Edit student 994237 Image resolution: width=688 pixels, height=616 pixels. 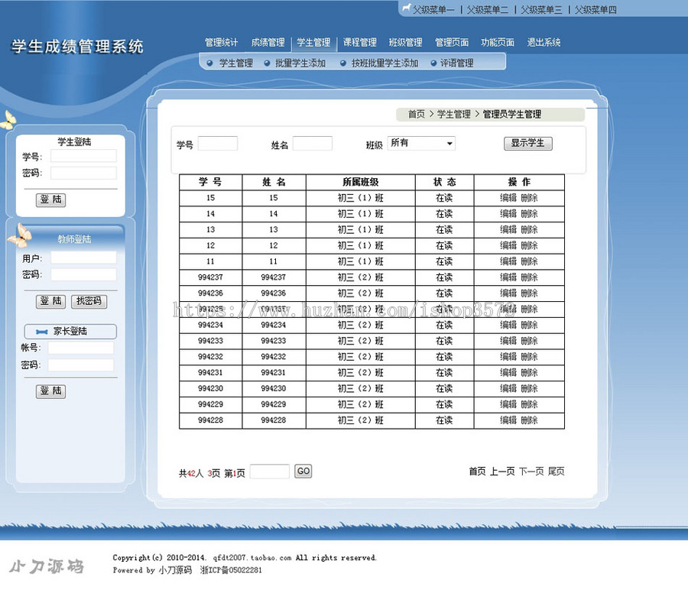(508, 277)
